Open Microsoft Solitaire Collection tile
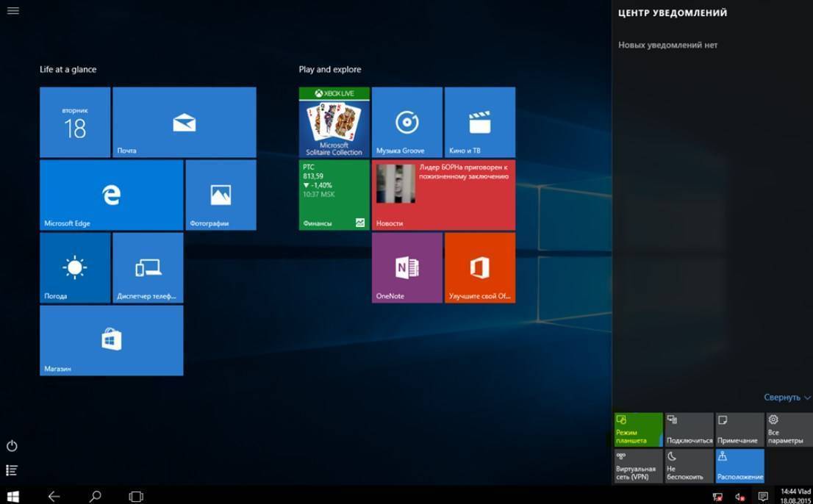 point(334,122)
